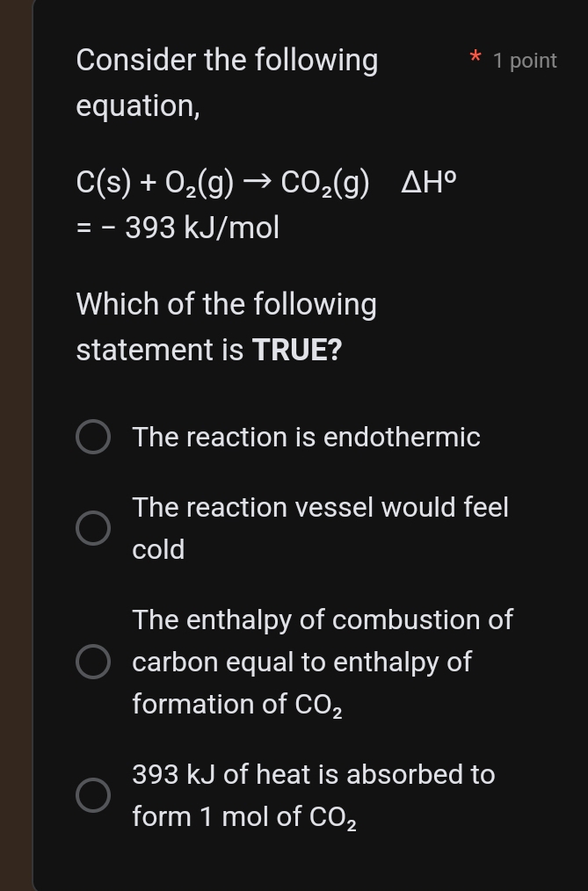Click the red required asterisk
Viewport: 588px width, 891px height.
point(475,59)
